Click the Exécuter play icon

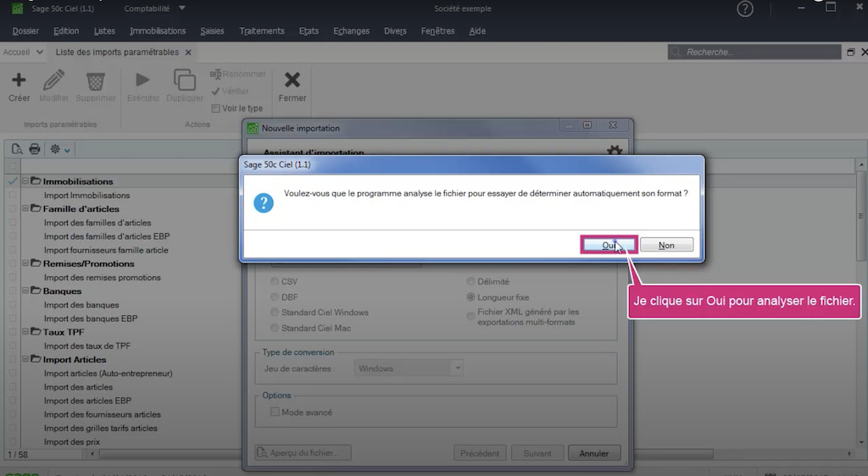tap(142, 80)
